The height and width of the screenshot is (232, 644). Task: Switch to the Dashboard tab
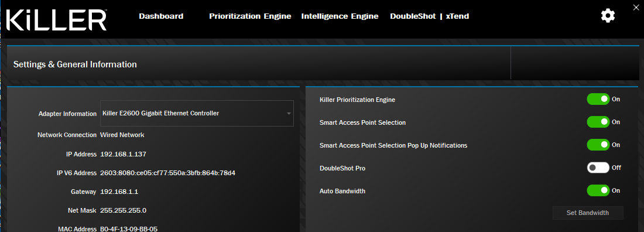(x=161, y=16)
